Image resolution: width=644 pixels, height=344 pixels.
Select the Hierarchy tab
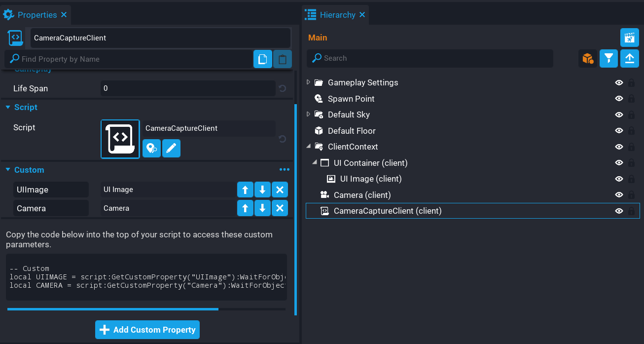(x=337, y=15)
